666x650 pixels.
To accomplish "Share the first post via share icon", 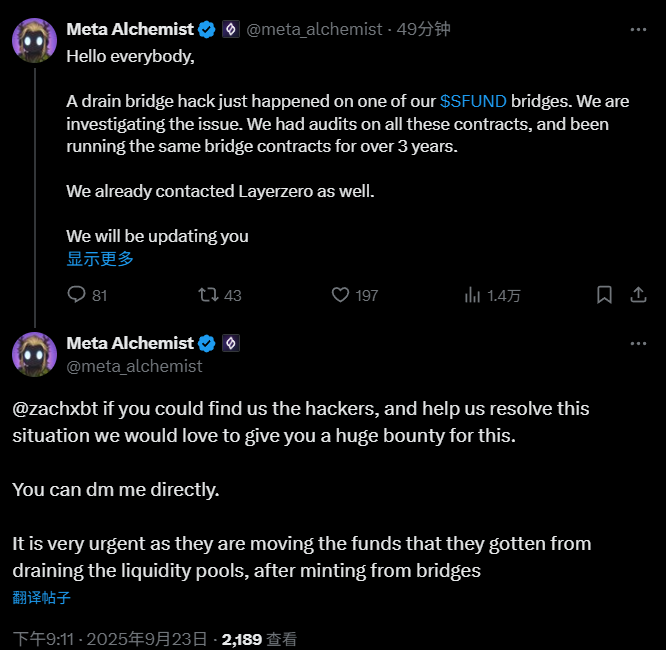I will coord(638,295).
